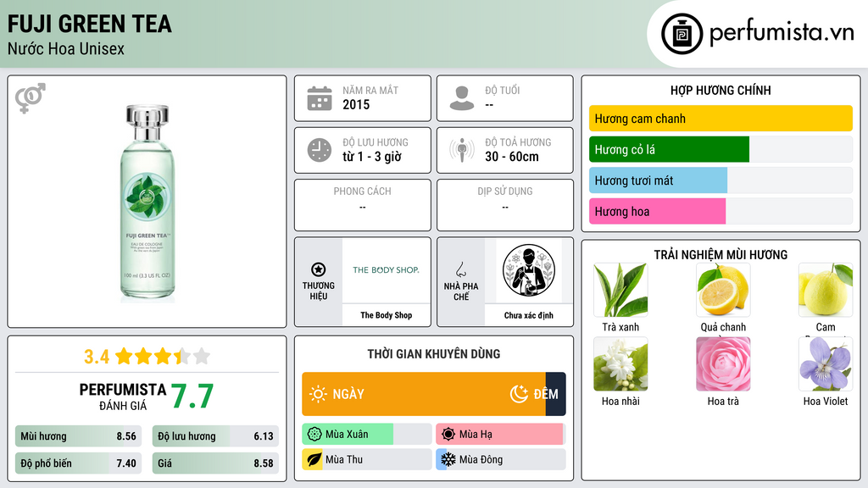Viewport: 868px width, 488px height.
Task: Click the calendar icon beside Năm ra mắt
Action: (x=320, y=98)
